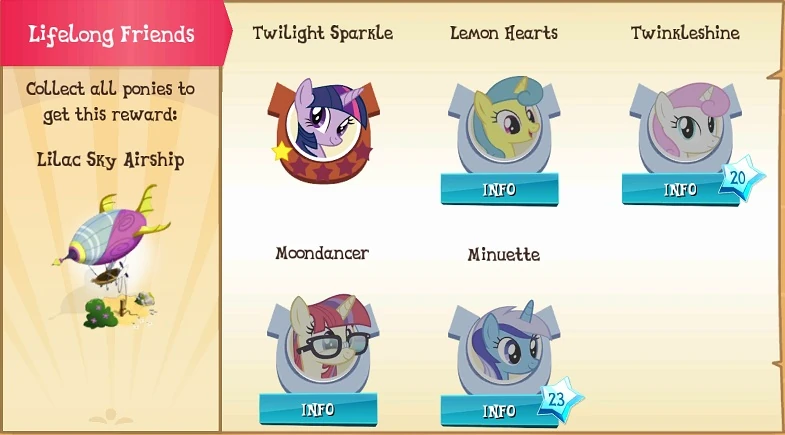Viewport: 785px width, 435px height.
Task: Select Moondancer's portrait with glasses
Action: coord(323,344)
